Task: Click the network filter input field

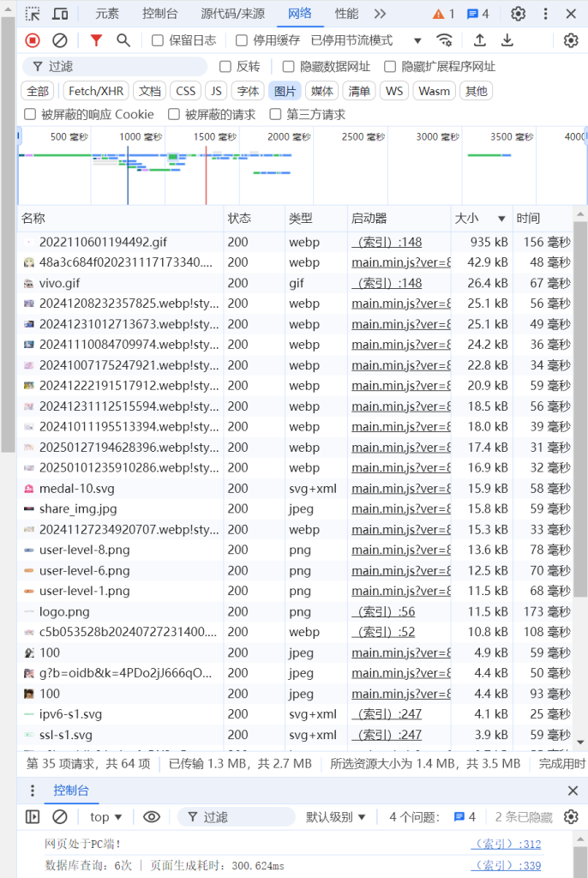Action: click(115, 67)
